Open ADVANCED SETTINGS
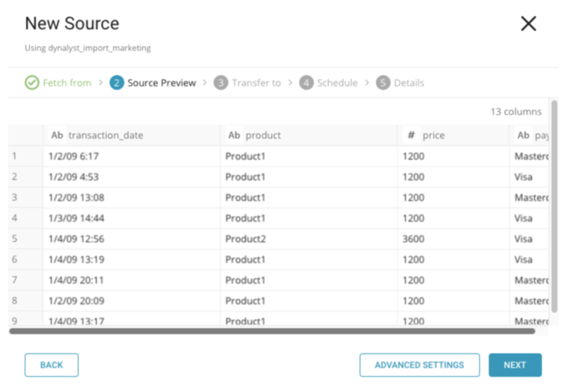The height and width of the screenshot is (392, 565). tap(419, 365)
